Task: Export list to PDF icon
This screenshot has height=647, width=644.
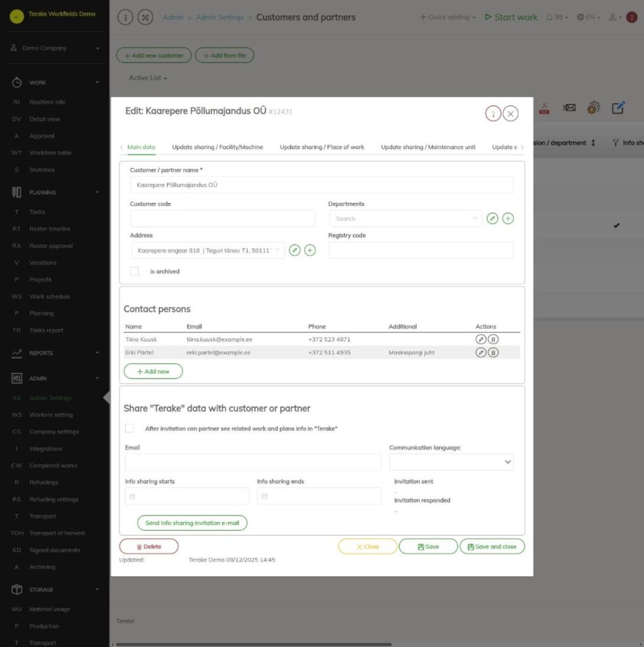Action: [544, 108]
